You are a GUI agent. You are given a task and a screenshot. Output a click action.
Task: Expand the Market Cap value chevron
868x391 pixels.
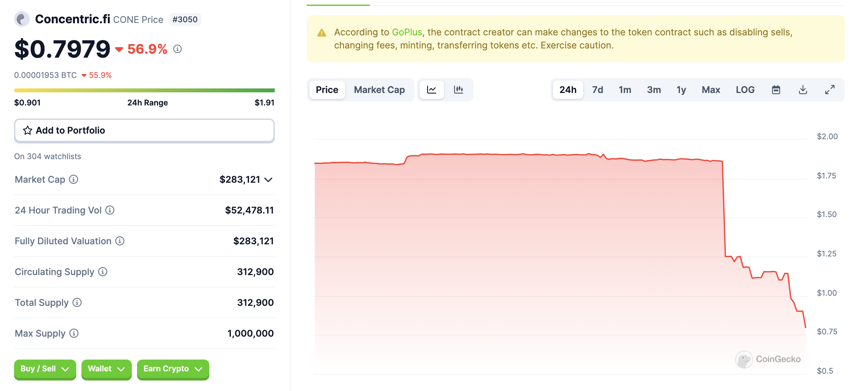(268, 180)
